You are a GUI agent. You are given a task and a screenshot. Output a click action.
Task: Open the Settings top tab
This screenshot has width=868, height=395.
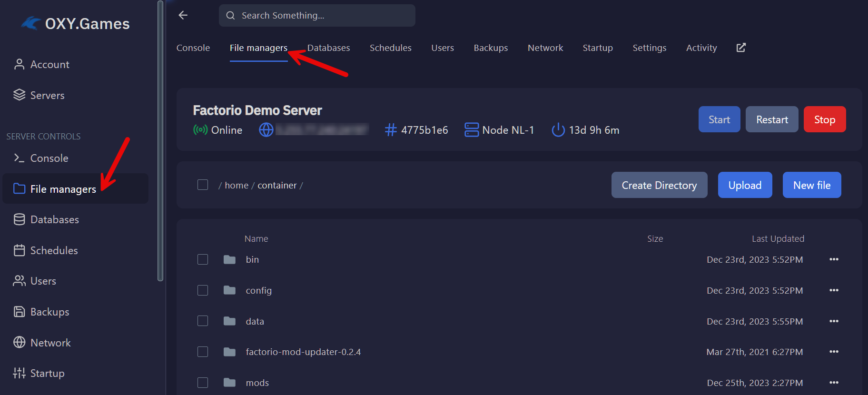point(650,48)
